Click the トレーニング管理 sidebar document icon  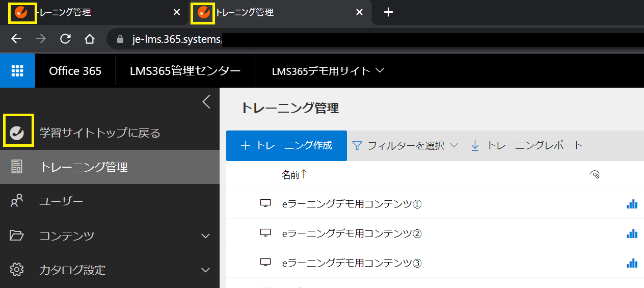tap(17, 167)
